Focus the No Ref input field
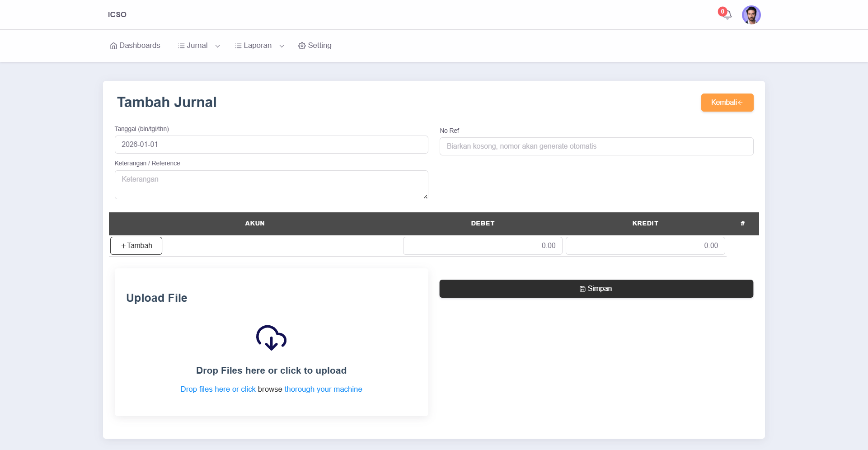The image size is (868, 450). [596, 146]
